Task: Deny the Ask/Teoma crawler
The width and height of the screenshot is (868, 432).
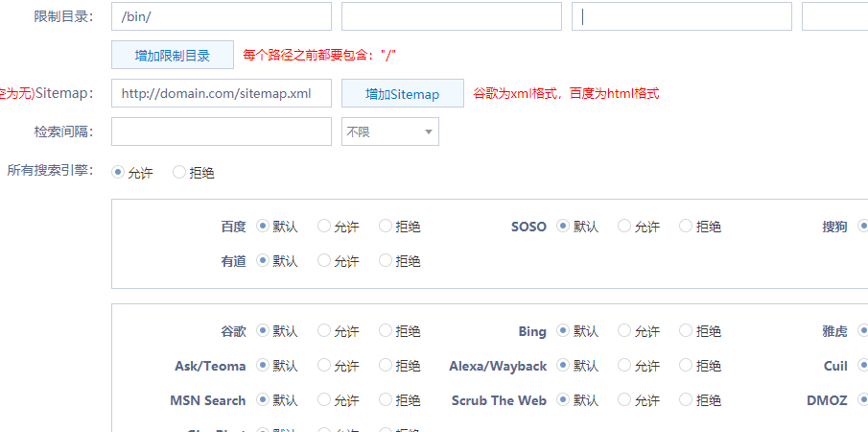Action: click(x=386, y=366)
